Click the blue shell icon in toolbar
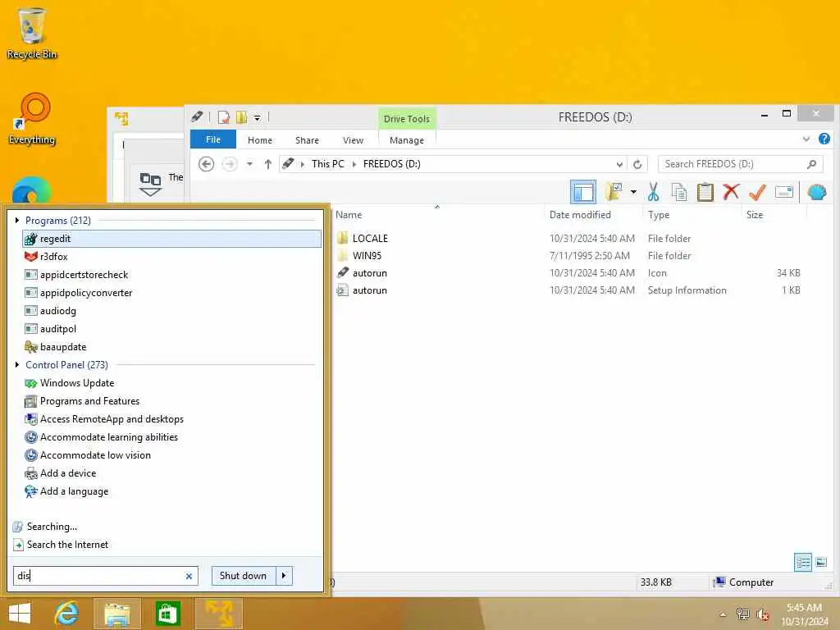Viewport: 840px width, 630px height. click(x=816, y=192)
